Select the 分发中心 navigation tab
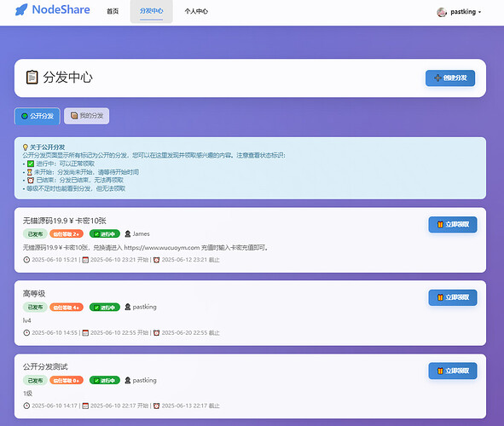504x426 pixels. pyautogui.click(x=152, y=11)
